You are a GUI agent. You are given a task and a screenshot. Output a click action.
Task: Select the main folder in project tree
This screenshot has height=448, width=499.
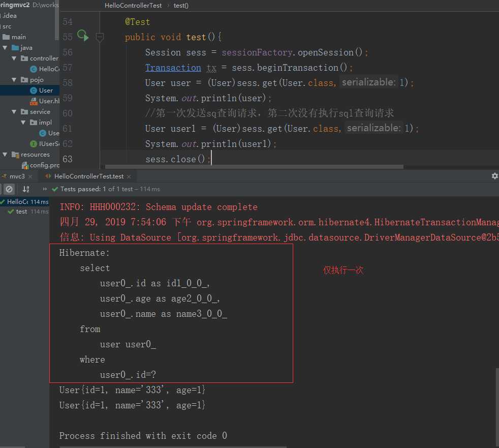tap(14, 37)
